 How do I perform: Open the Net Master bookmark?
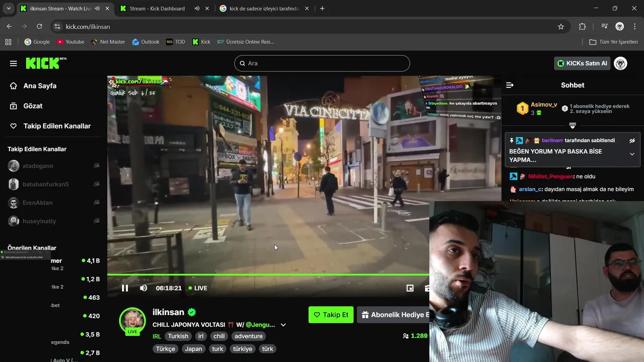pos(108,42)
